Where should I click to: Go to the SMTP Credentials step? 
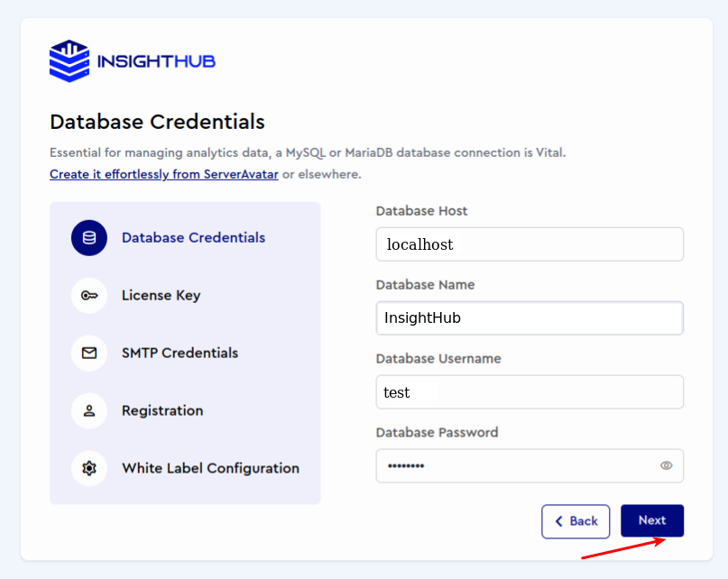(180, 353)
